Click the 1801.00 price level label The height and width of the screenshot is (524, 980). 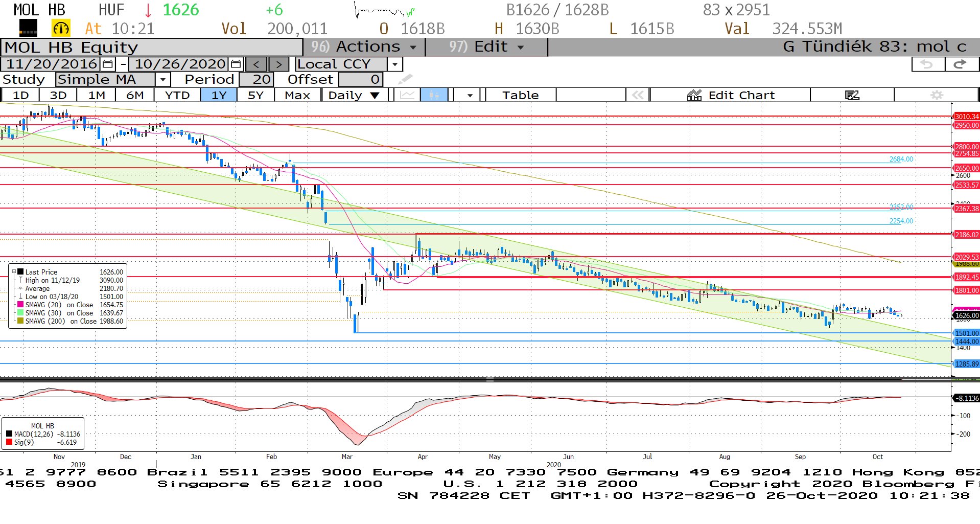tap(967, 290)
